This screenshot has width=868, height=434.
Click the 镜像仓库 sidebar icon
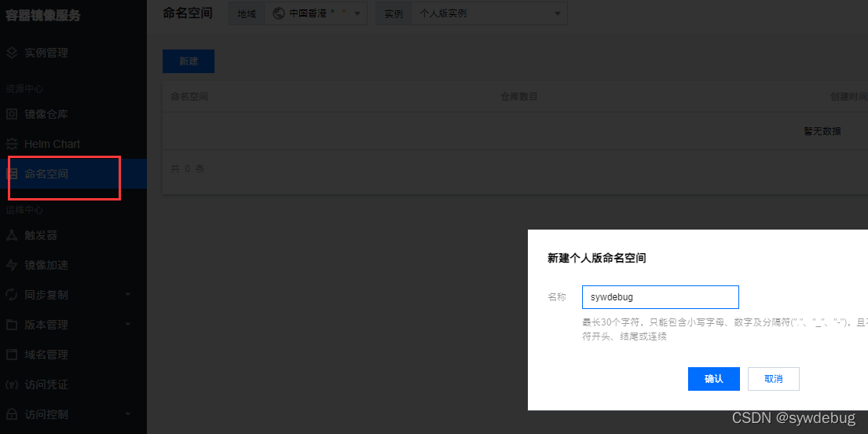(x=12, y=114)
